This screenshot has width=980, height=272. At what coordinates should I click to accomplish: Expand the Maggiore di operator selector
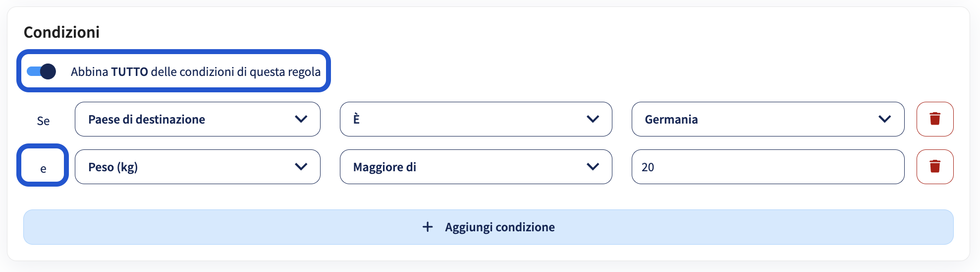coord(476,167)
